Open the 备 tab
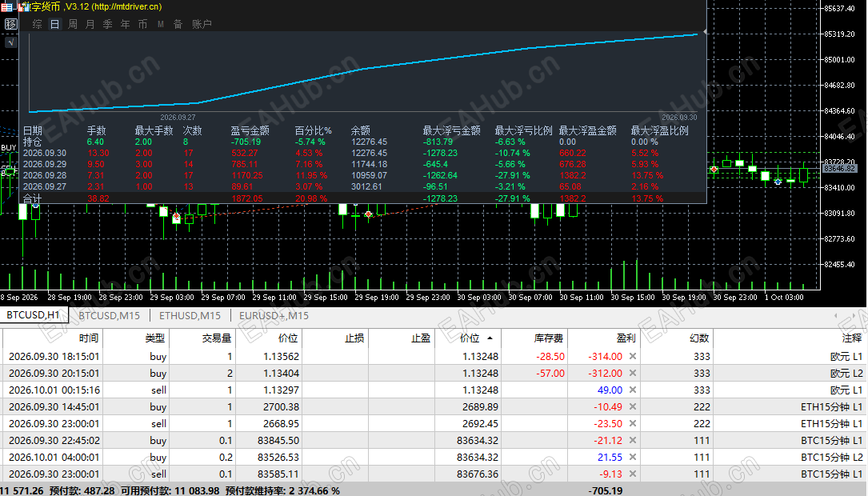The width and height of the screenshot is (868, 496). 178,24
